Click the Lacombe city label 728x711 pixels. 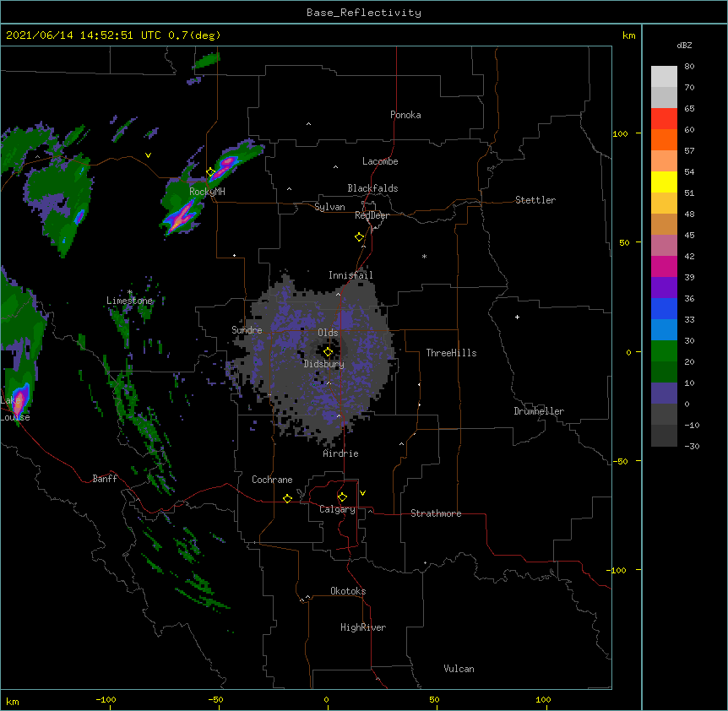(x=380, y=161)
